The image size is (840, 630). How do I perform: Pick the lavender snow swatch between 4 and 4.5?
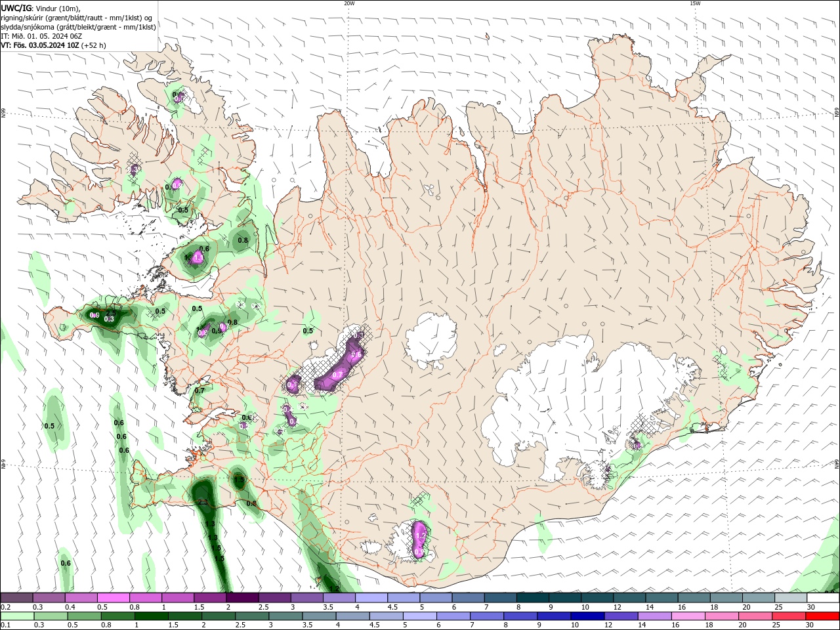coord(371,598)
